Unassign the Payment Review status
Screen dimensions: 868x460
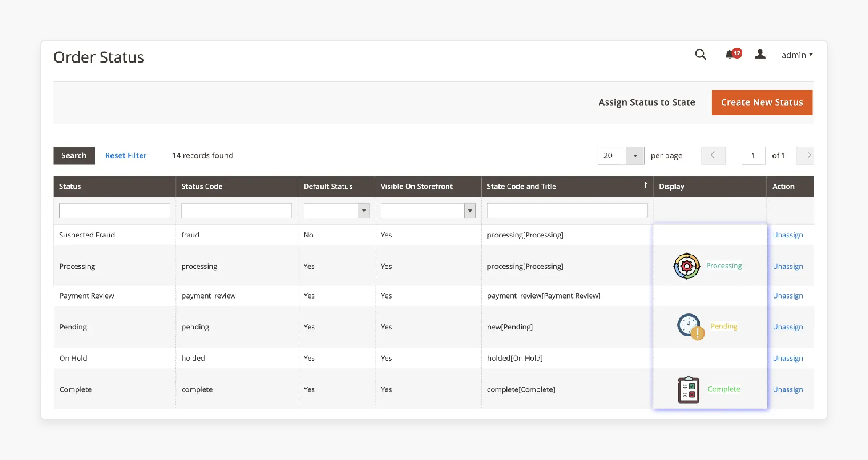click(788, 296)
